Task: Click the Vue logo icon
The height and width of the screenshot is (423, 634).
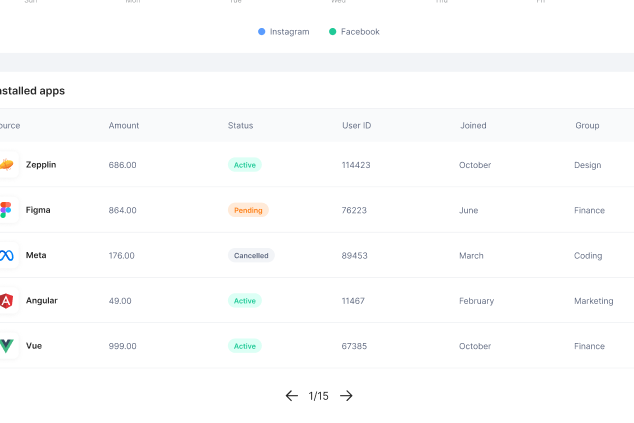Action: pyautogui.click(x=6, y=346)
